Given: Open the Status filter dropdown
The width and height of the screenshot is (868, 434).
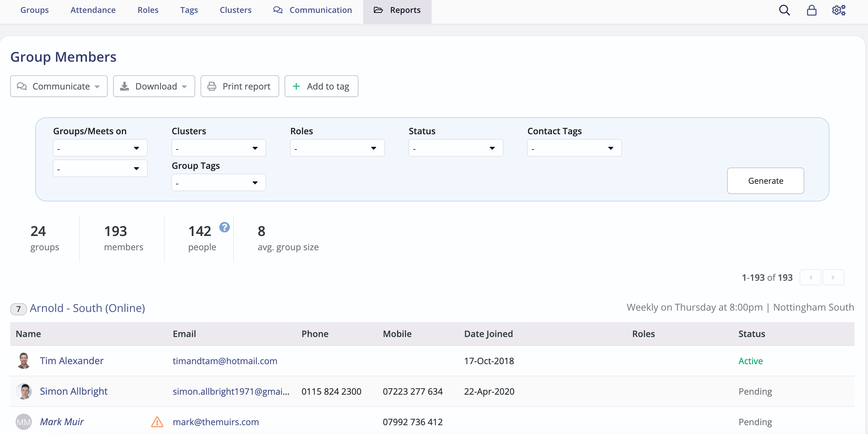Looking at the screenshot, I should 455,148.
